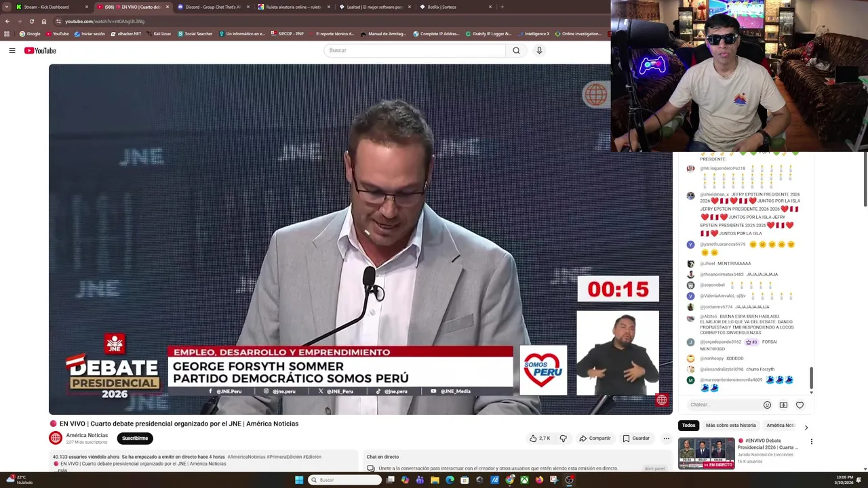Save the video with Guardar

click(636, 439)
